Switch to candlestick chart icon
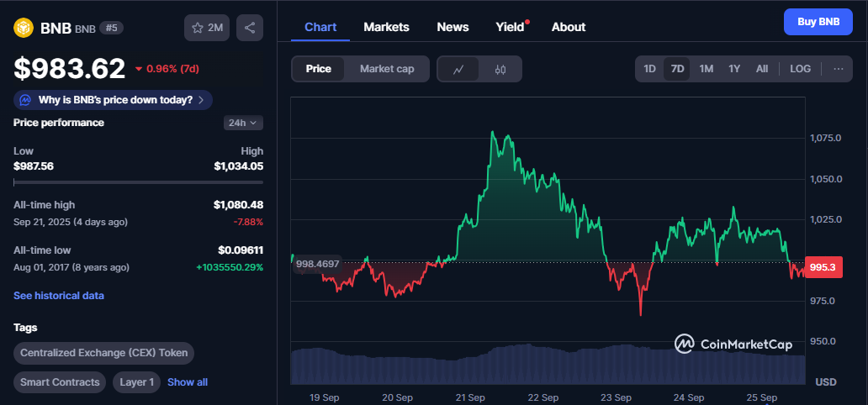 point(500,69)
